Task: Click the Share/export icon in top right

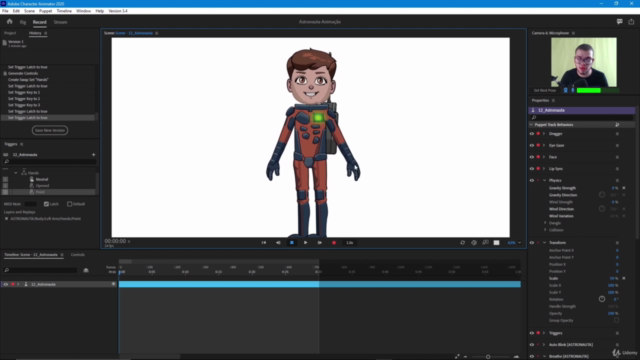Action: click(631, 22)
